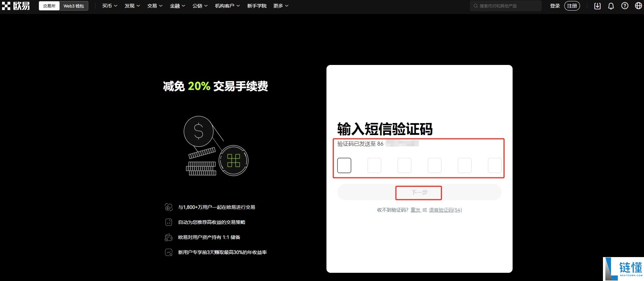Open the notifications bell icon
Viewport: 644px width, 281px height.
[611, 6]
